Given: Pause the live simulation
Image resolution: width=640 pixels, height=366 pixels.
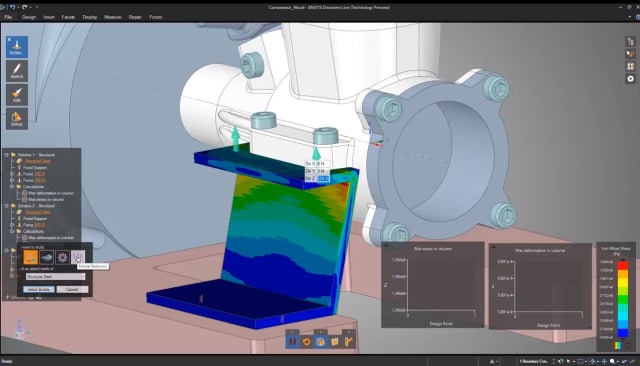Looking at the screenshot, I should (x=292, y=342).
